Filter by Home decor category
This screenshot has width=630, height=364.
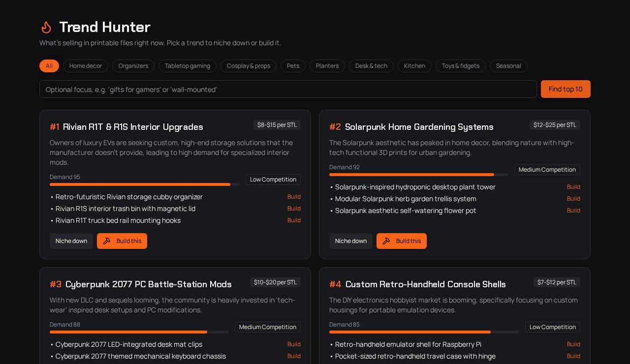coord(86,66)
